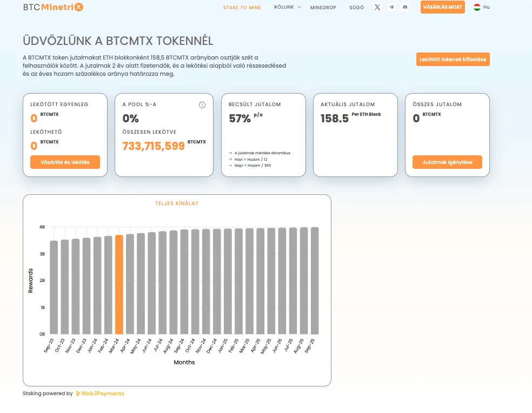This screenshot has width=532, height=413.
Task: Click the Rewards axis label
Action: (30, 280)
